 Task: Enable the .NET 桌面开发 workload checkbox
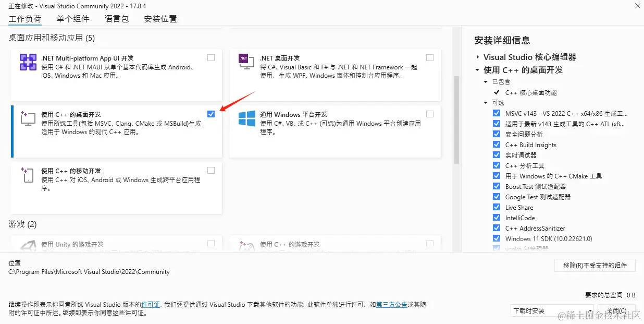(430, 58)
